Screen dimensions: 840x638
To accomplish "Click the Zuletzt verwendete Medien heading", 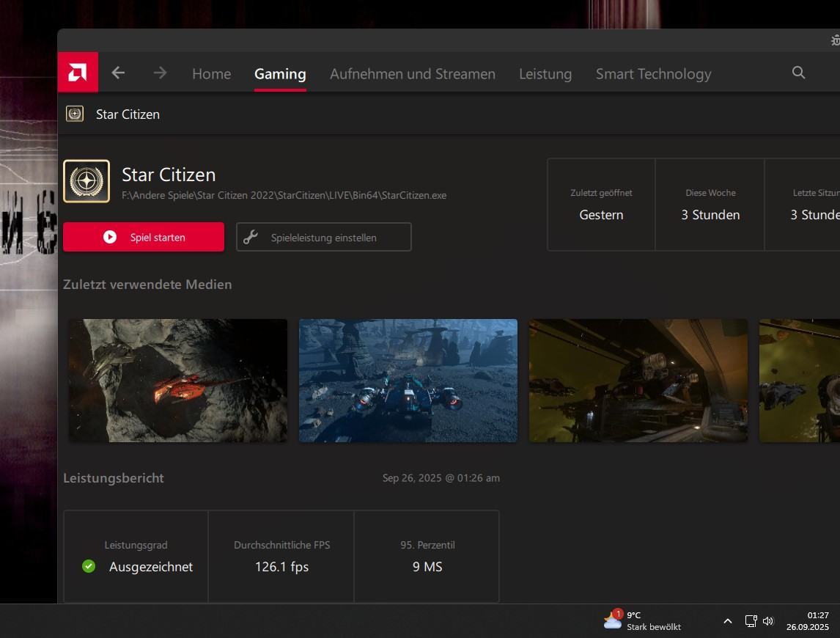I will click(x=147, y=284).
